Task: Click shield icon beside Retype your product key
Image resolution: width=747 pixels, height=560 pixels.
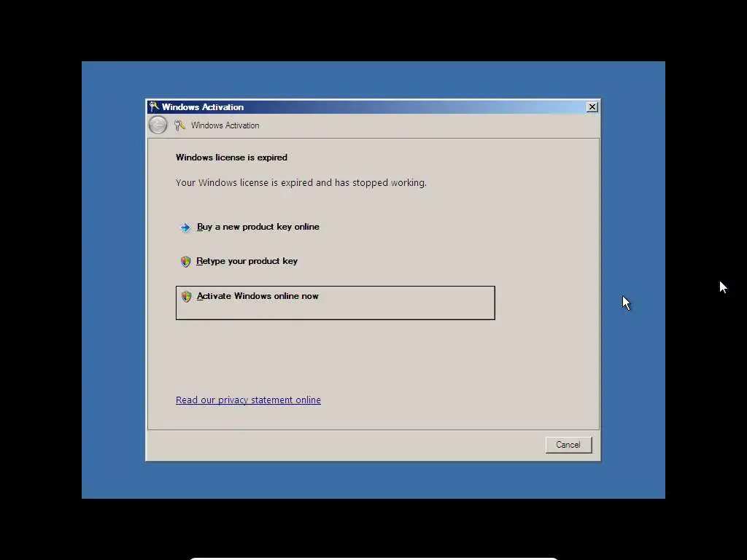Action: pyautogui.click(x=185, y=262)
